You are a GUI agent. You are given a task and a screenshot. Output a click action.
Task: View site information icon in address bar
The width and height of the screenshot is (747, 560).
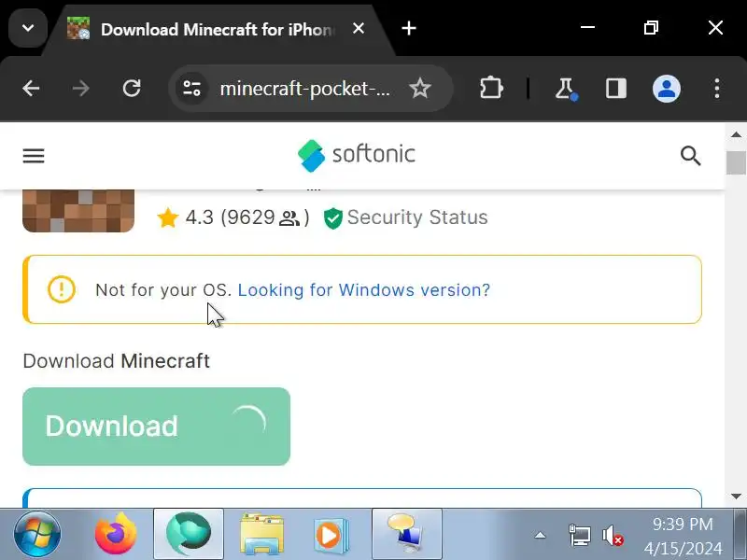coord(191,89)
